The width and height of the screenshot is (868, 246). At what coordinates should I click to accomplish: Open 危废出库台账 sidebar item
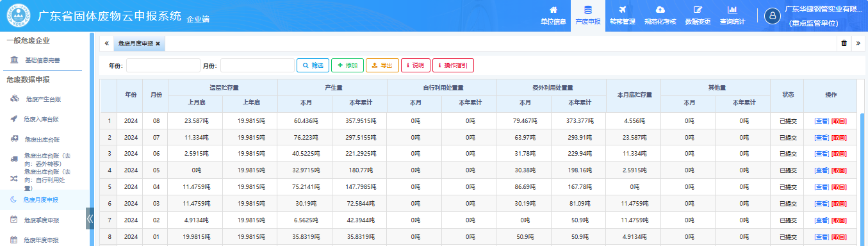[42, 139]
